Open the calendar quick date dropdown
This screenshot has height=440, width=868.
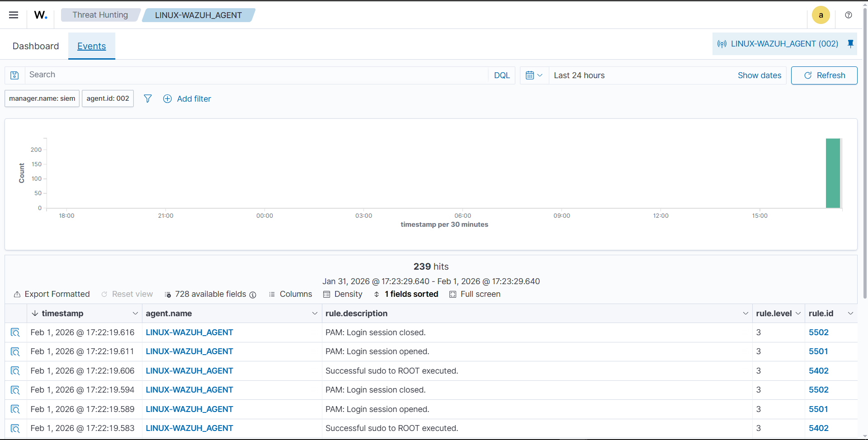[534, 75]
